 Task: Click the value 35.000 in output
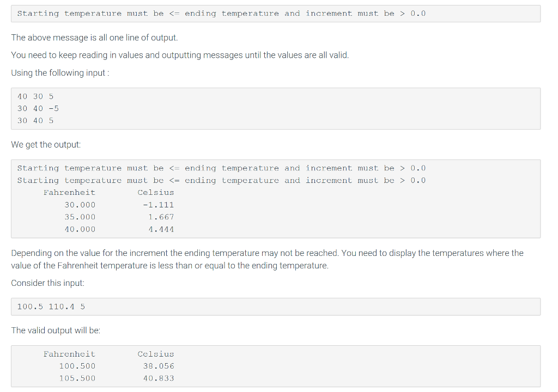(x=80, y=217)
